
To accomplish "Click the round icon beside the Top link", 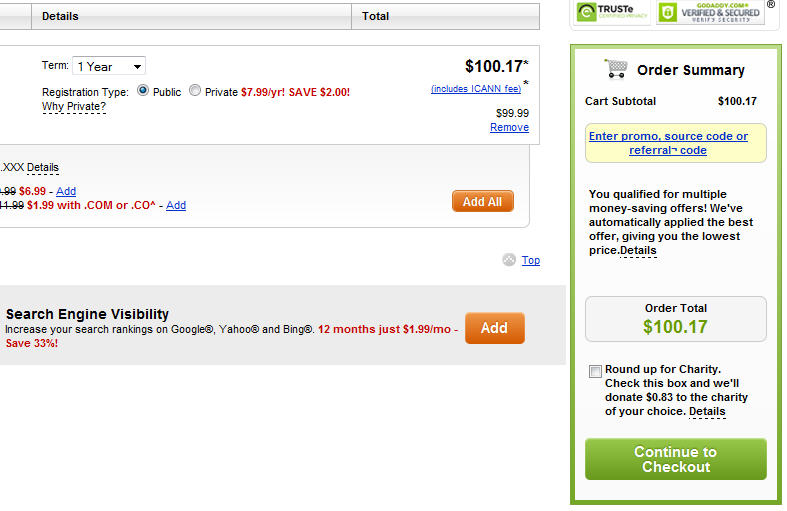I will pyautogui.click(x=509, y=260).
